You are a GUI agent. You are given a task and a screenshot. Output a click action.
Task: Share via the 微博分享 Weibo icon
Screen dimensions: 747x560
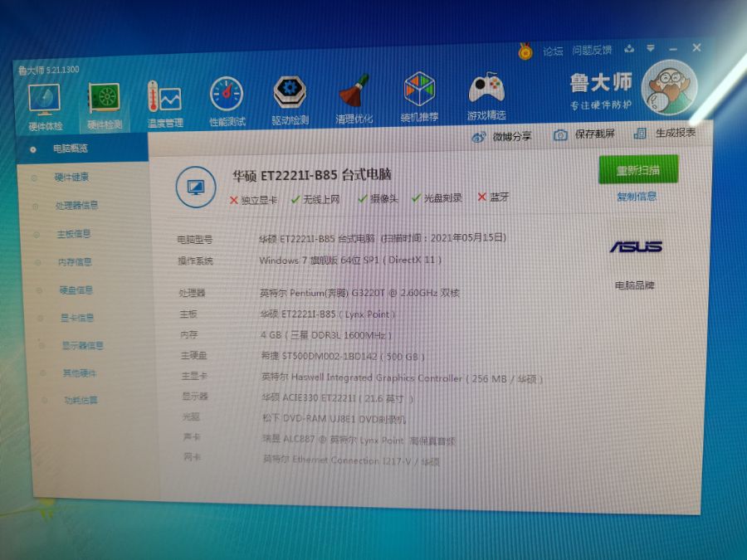(x=479, y=136)
